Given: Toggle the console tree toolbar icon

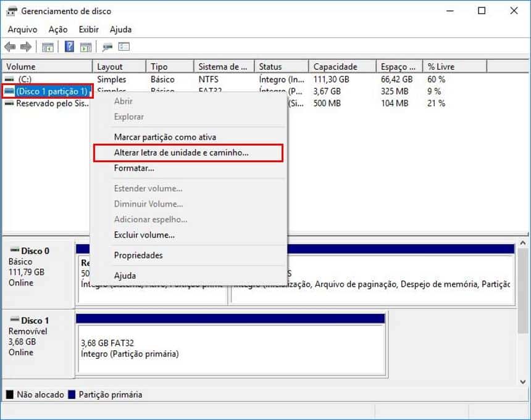Looking at the screenshot, I should (x=48, y=47).
